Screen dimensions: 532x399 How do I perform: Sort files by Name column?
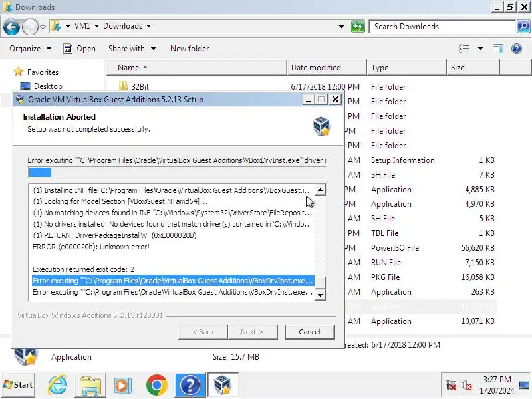tap(197, 68)
